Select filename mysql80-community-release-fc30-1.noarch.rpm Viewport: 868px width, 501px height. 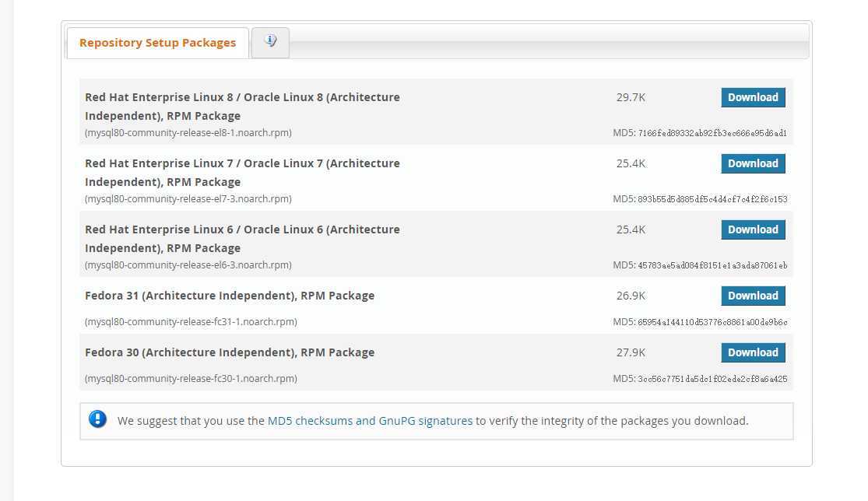point(191,379)
